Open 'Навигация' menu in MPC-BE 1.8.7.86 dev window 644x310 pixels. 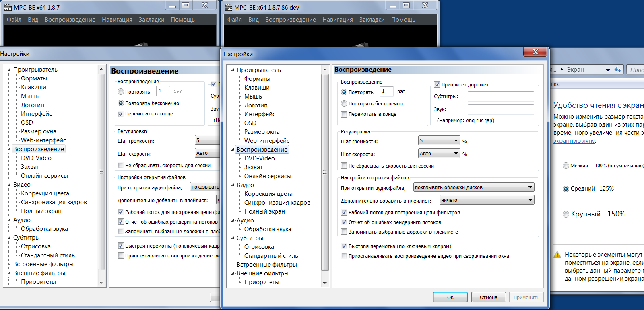(337, 20)
